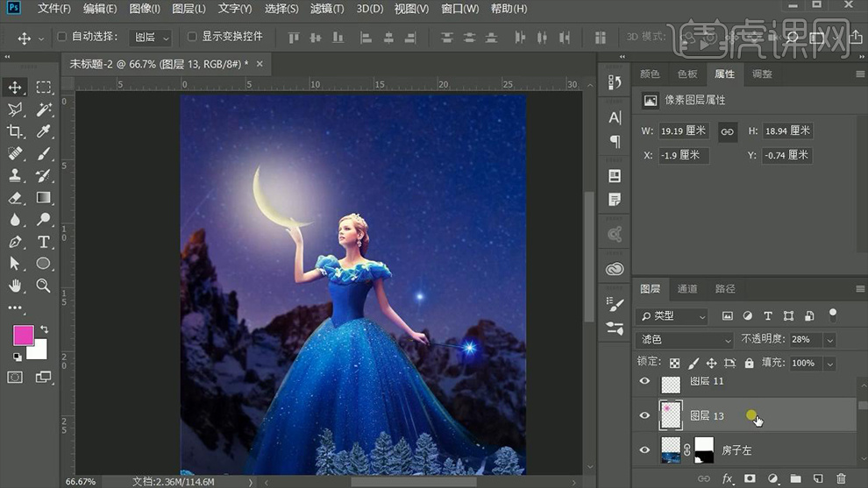Image resolution: width=868 pixels, height=488 pixels.
Task: Link width and height proportions
Action: 727,131
